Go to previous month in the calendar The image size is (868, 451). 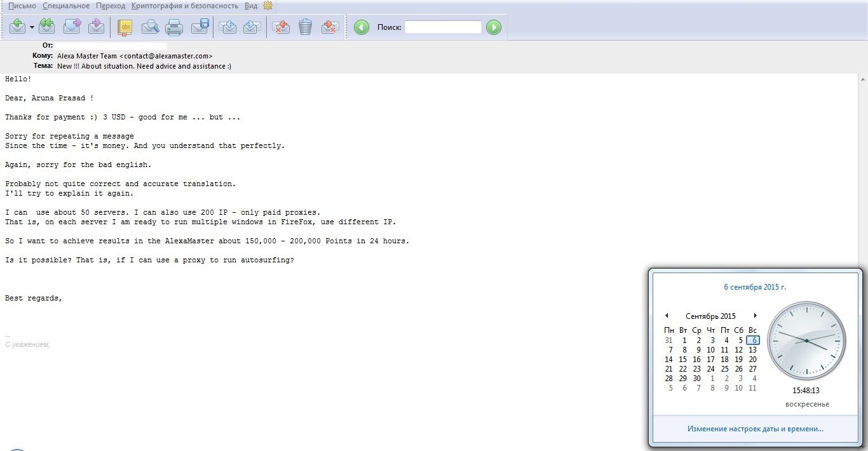[667, 316]
